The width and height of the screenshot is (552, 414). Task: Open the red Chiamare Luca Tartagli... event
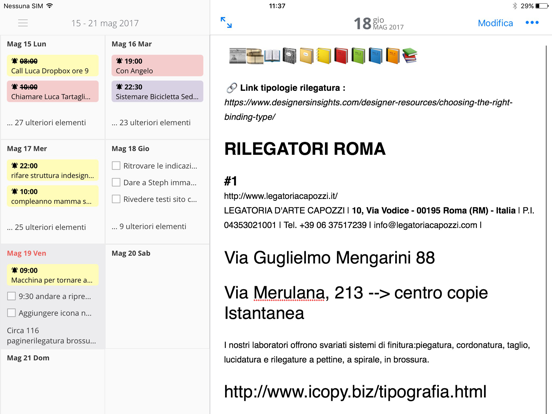52,91
